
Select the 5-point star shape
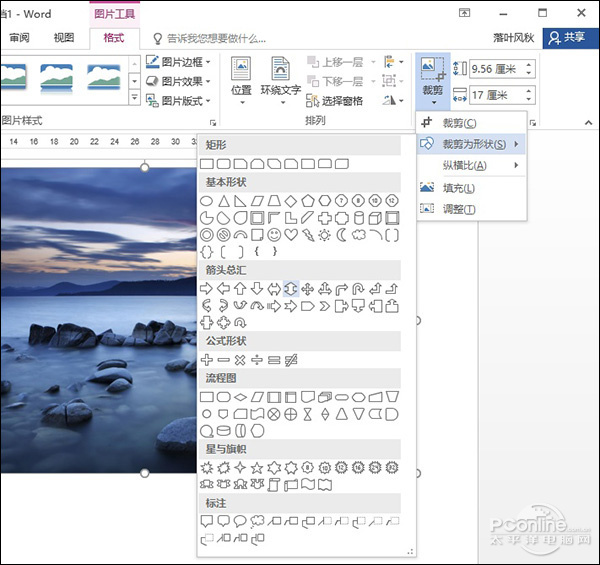(257, 468)
